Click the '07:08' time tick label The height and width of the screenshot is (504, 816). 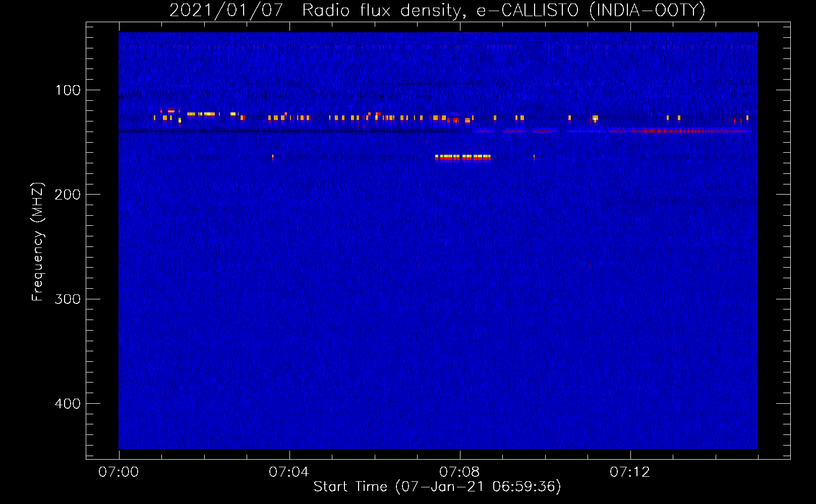pos(459,472)
